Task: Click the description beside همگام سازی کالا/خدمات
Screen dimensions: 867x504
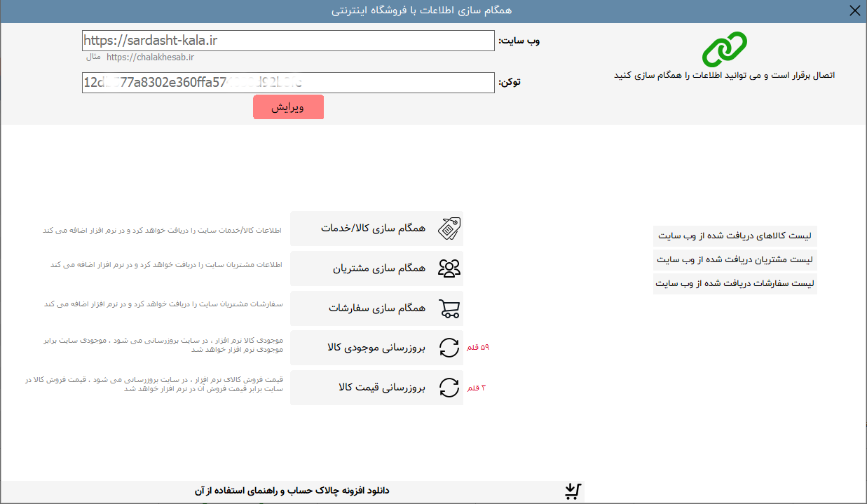Action: tap(163, 231)
